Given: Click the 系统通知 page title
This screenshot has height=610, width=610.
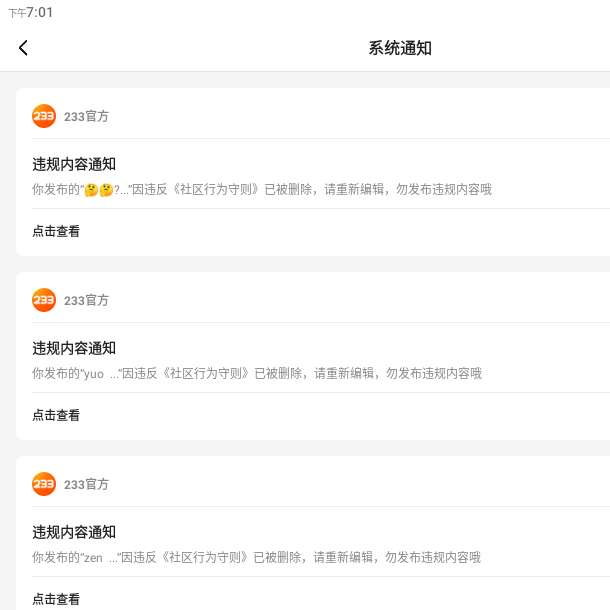Looking at the screenshot, I should tap(400, 48).
